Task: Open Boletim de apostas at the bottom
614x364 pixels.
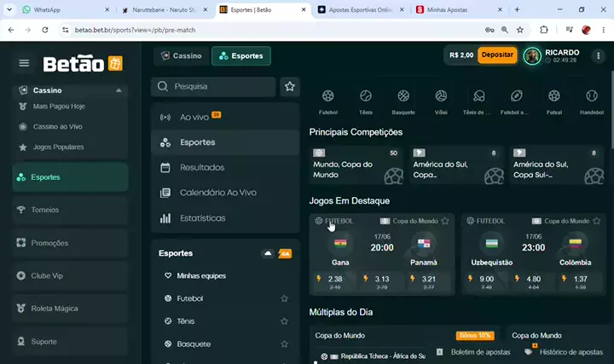Action: pos(474,352)
